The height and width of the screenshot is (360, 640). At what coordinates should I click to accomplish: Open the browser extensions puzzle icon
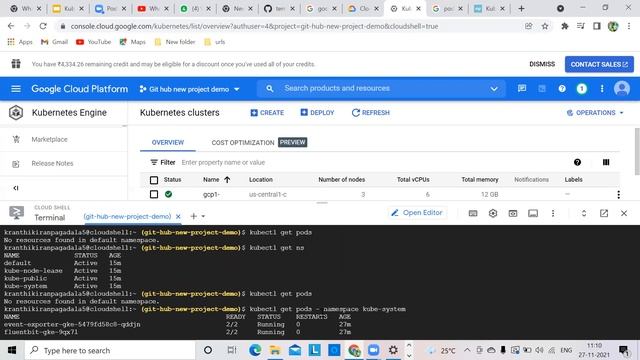565,26
